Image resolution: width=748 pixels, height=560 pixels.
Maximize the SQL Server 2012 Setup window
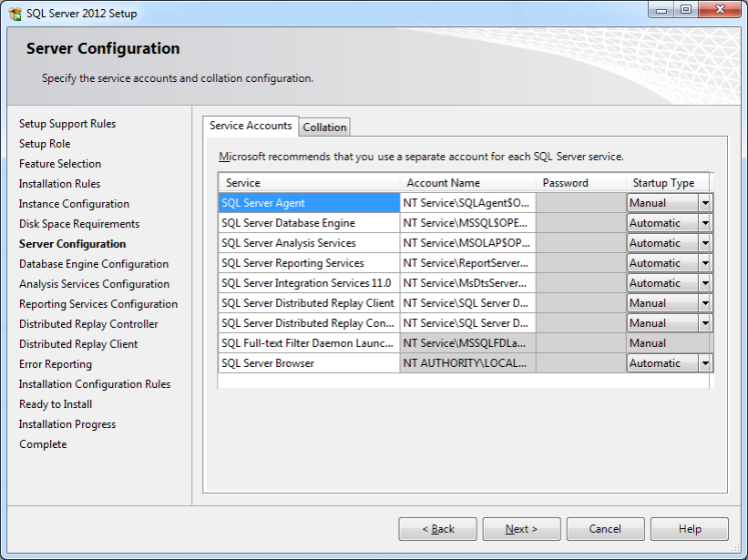pos(685,9)
